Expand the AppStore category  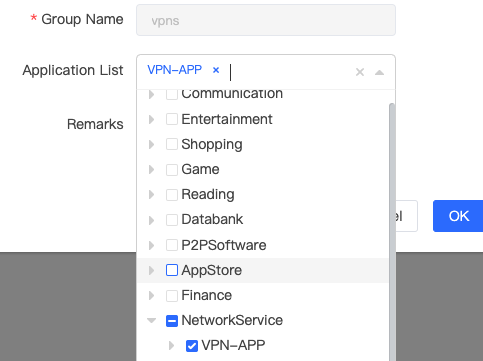[151, 270]
